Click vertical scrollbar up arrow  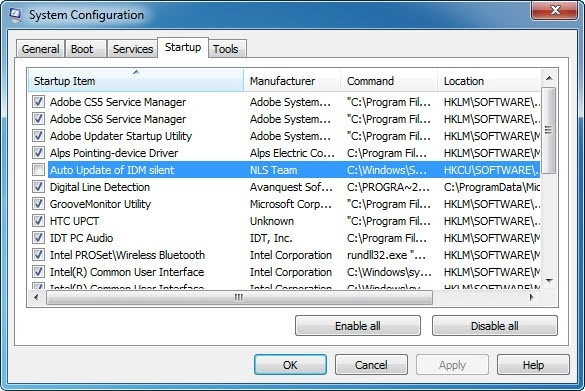549,78
